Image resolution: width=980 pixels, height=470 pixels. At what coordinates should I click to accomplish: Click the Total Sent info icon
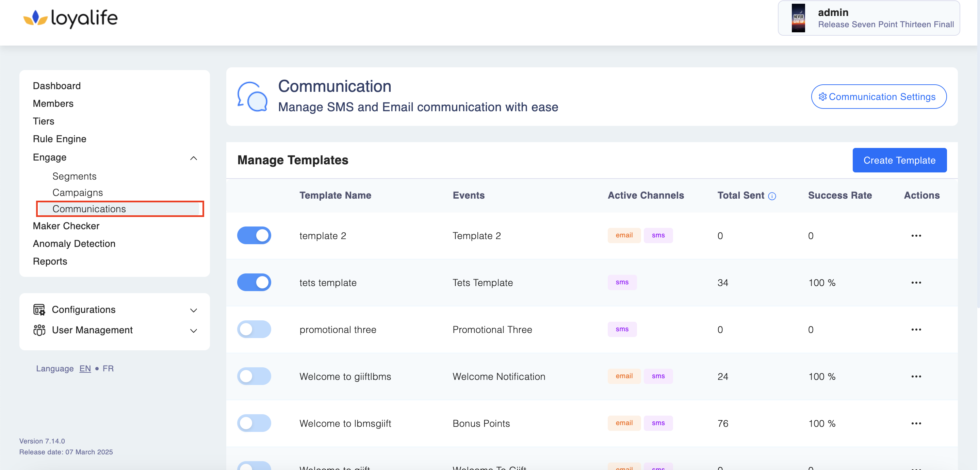tap(771, 196)
